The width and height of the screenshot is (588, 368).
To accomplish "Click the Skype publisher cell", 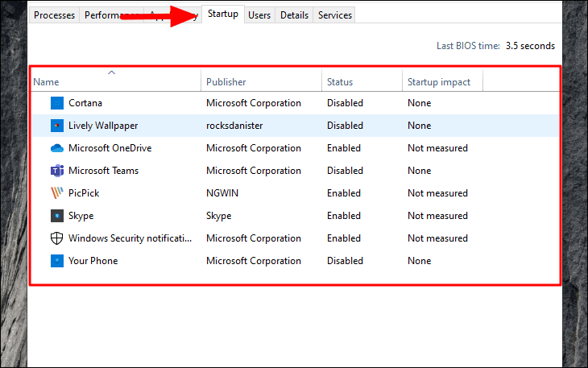I will pyautogui.click(x=218, y=216).
